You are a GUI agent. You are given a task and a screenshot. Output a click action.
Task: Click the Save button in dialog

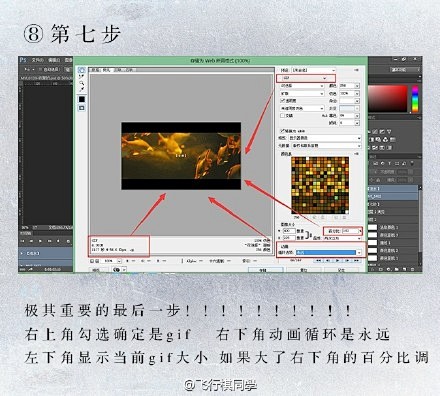[x=265, y=270]
